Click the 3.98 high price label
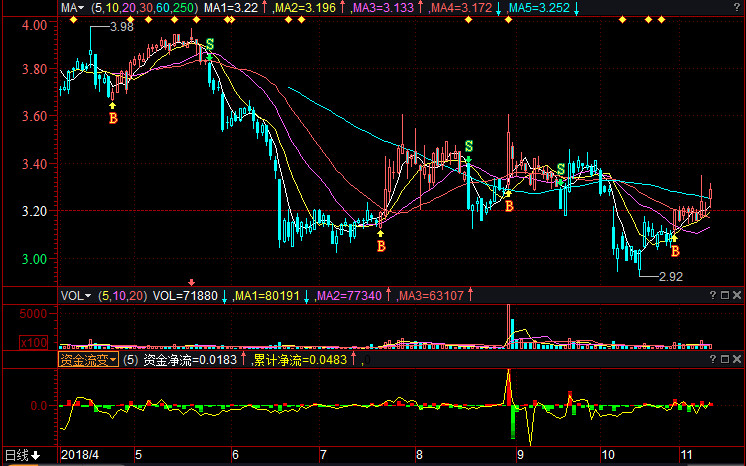Viewport: 746px width, 466px height. (x=122, y=27)
